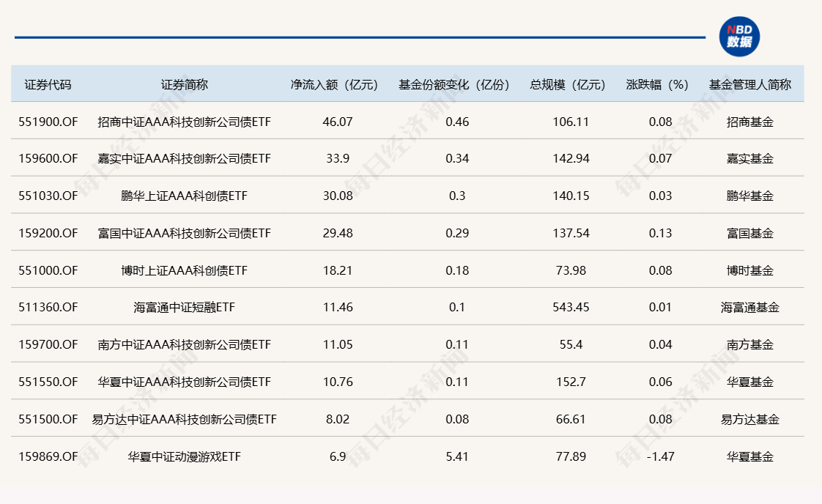Image resolution: width=822 pixels, height=504 pixels.
Task: Select the total scale value 543.45
Action: pos(571,308)
